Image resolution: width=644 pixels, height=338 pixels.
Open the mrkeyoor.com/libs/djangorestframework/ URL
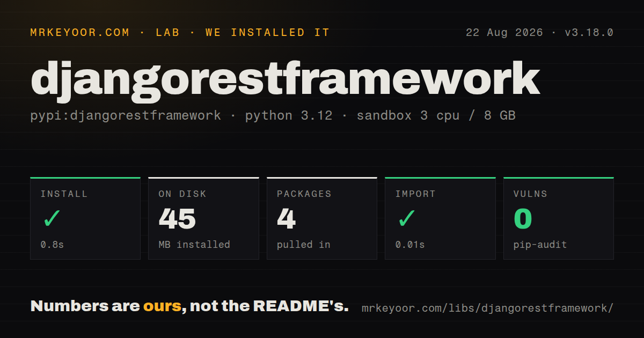pyautogui.click(x=487, y=308)
